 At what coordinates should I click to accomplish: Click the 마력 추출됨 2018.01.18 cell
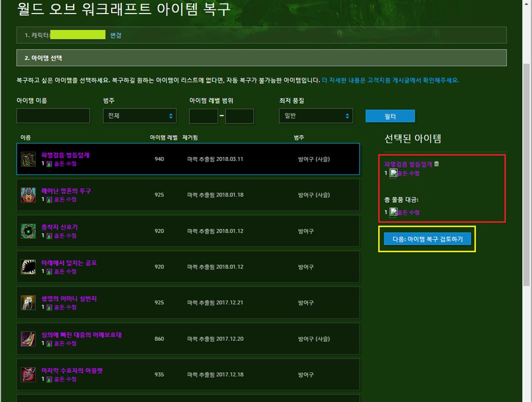[x=215, y=195]
